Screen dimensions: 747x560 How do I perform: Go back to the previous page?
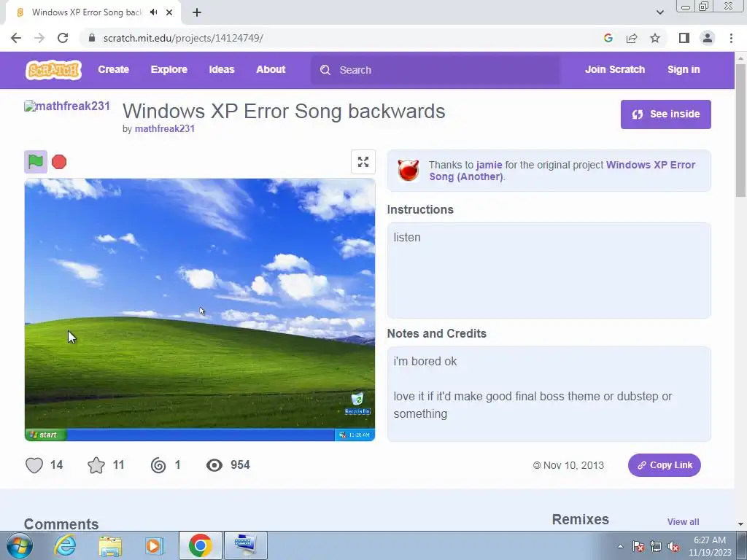tap(16, 38)
